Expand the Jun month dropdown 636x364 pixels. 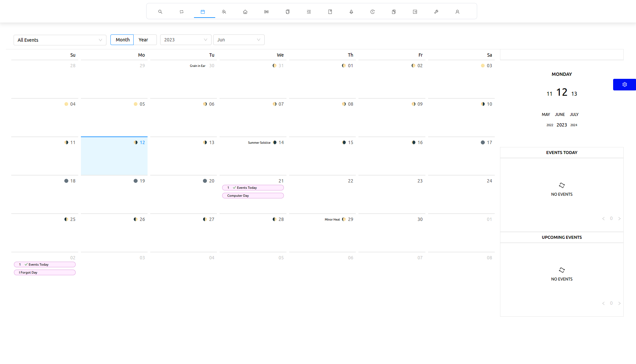[238, 40]
